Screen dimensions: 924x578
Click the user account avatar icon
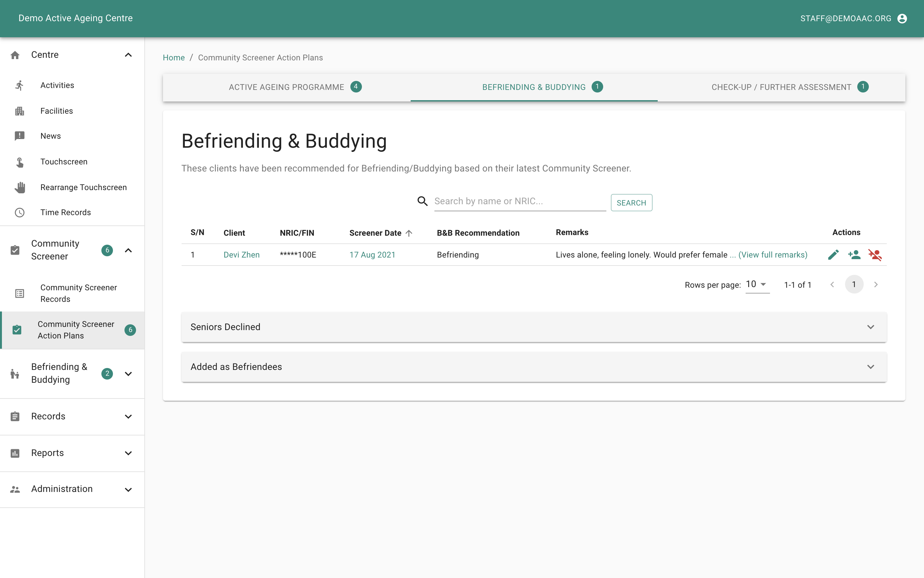click(x=902, y=18)
